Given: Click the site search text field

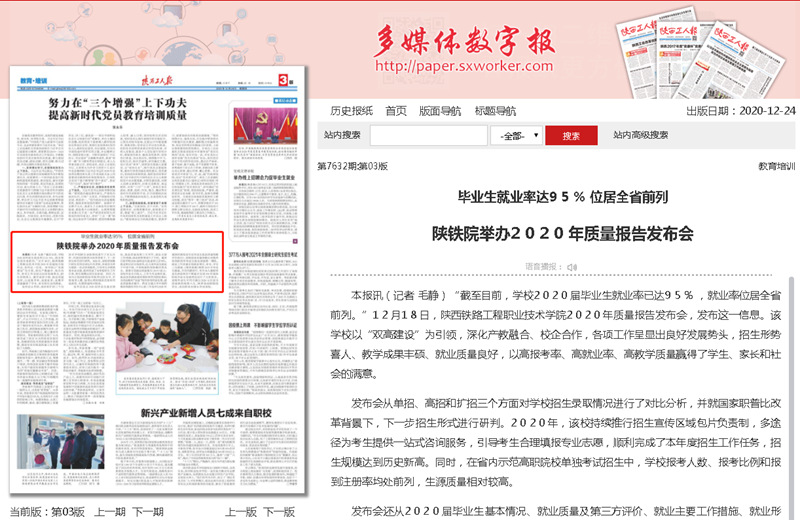Looking at the screenshot, I should click(429, 135).
